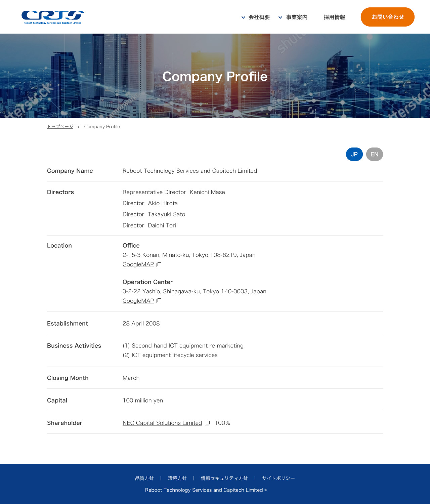
Task: Expand the 事業案内 dropdown menu
Action: (293, 17)
